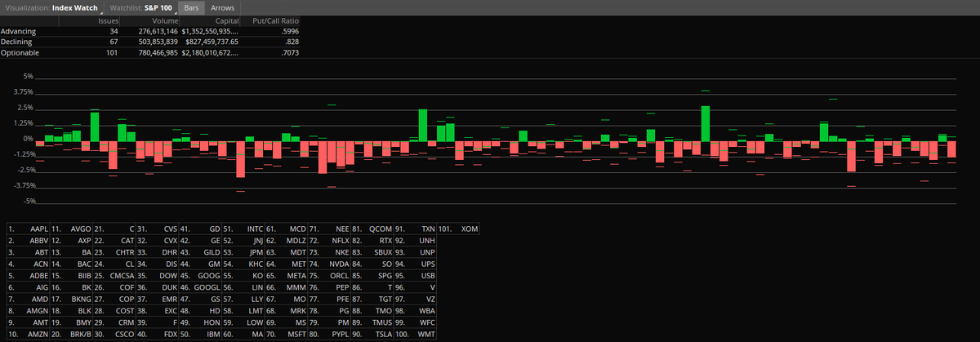Click the Declining issues value 67
The height and width of the screenshot is (342, 980).
pyautogui.click(x=114, y=41)
